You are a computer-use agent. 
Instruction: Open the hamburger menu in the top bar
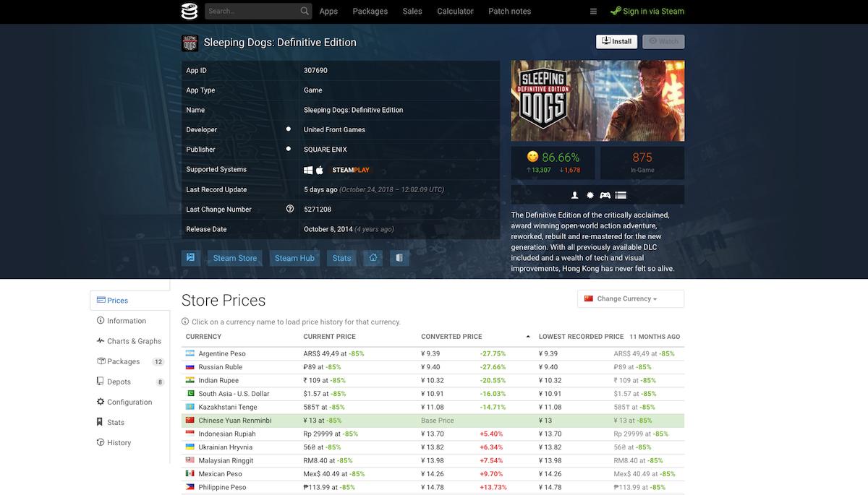pos(592,11)
